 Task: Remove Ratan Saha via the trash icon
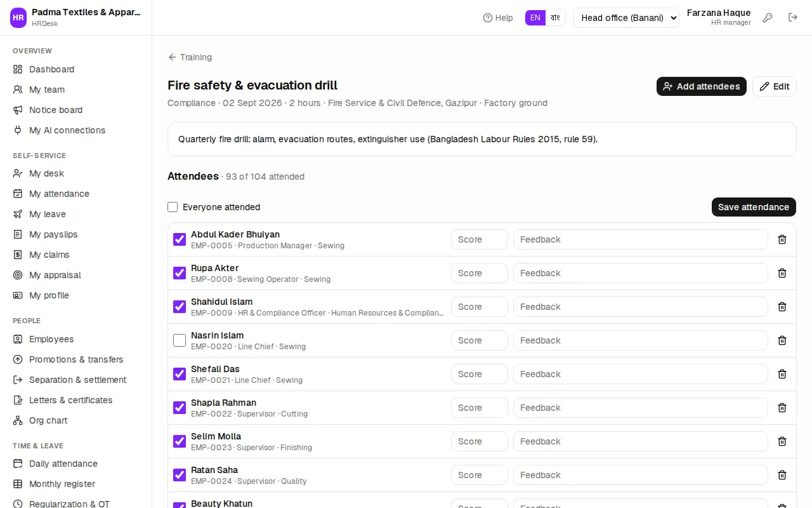tap(782, 475)
